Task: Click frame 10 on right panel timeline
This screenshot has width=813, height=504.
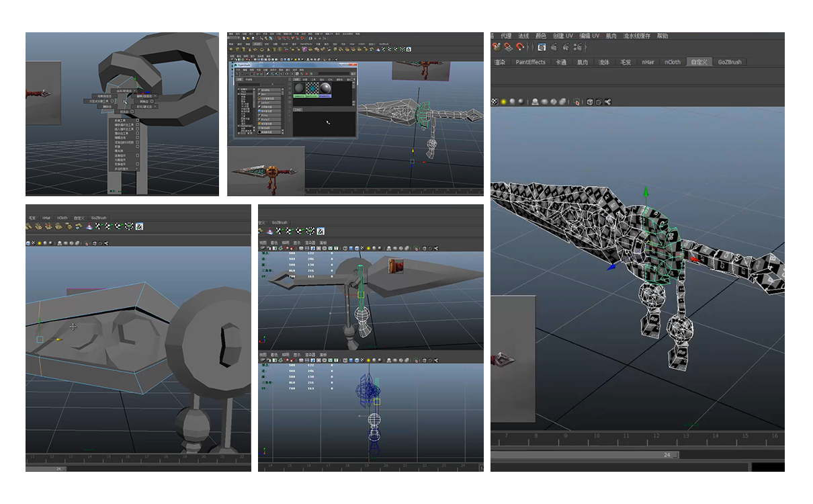Action: tap(597, 436)
